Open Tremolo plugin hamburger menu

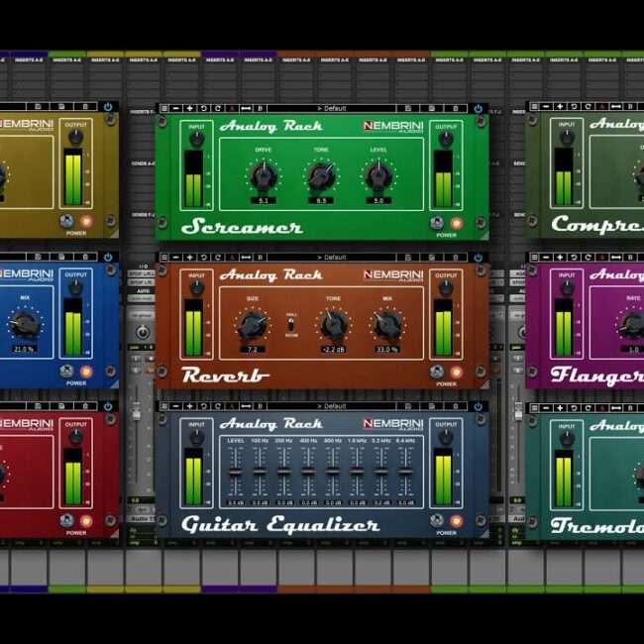click(x=534, y=408)
